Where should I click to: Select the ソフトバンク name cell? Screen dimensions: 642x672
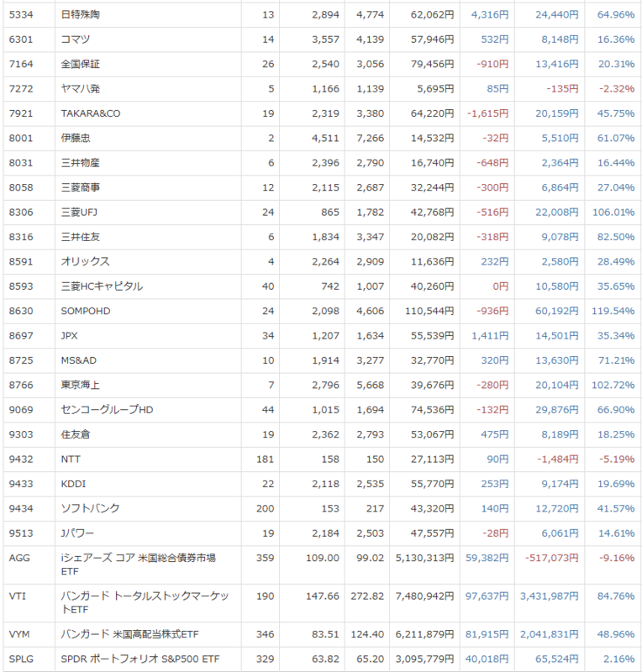90,508
